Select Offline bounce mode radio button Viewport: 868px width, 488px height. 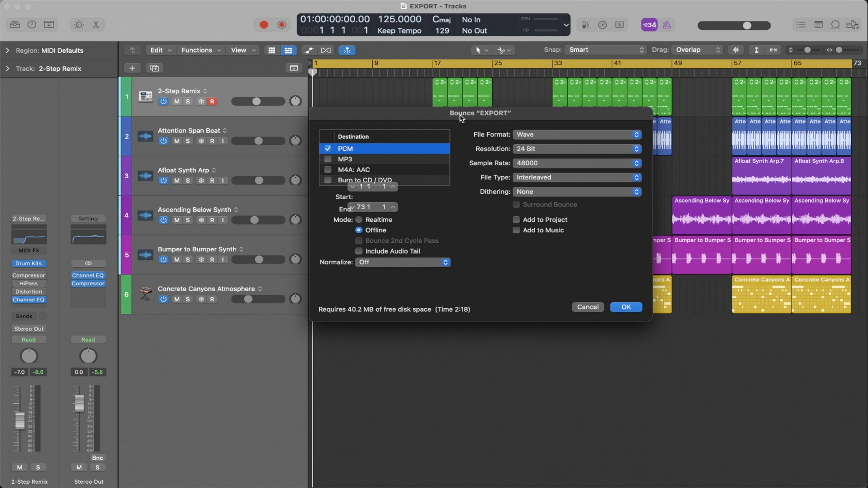(x=358, y=230)
